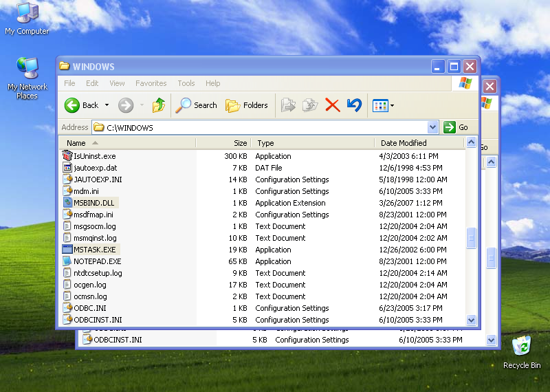The image size is (550, 392).
Task: Click the Copy To toolbar icon
Action: (x=310, y=105)
